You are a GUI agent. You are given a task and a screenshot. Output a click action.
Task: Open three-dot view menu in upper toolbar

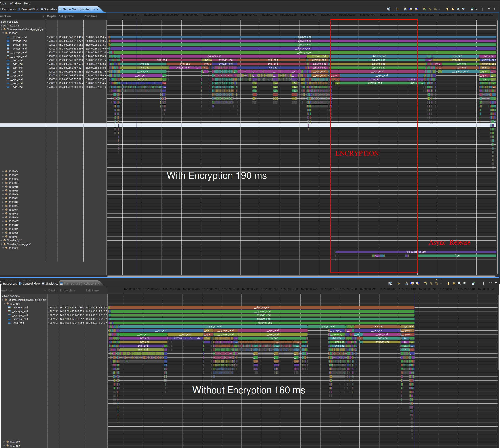[x=482, y=9]
